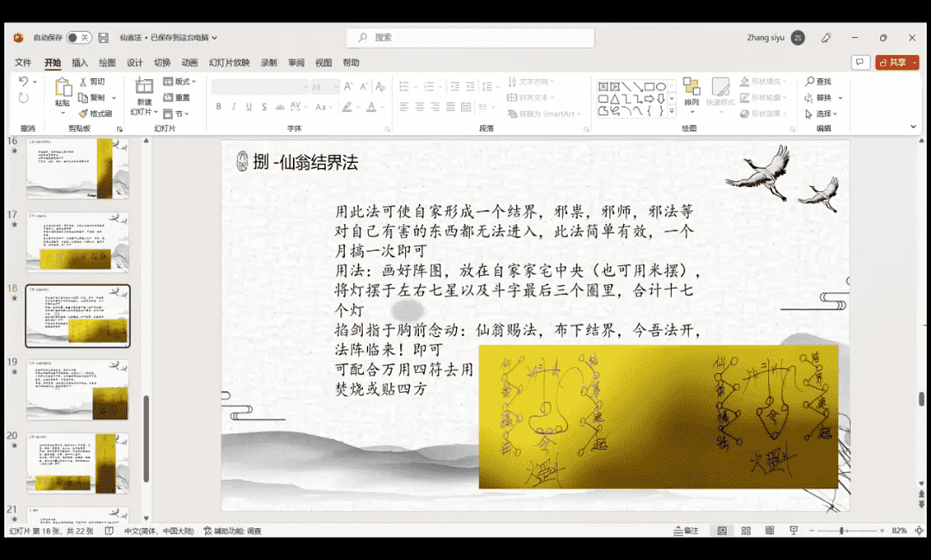
Task: Click the Save icon in title bar
Action: pos(103,38)
